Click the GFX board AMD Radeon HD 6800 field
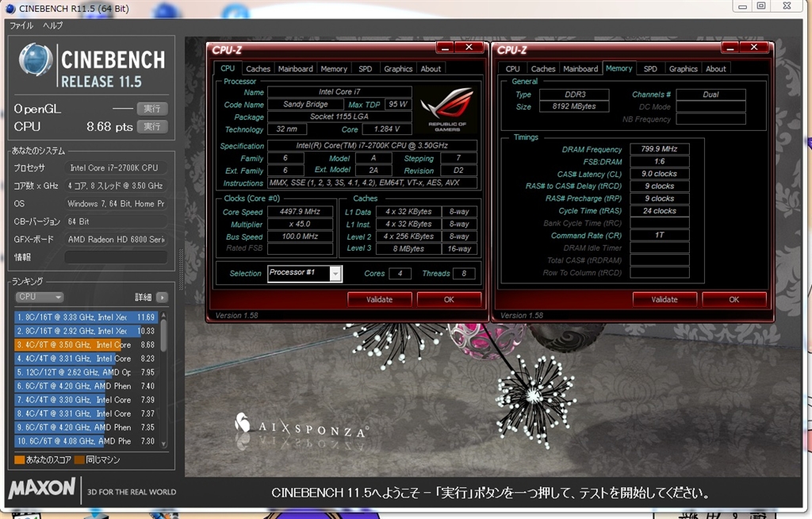812x519 pixels. 116,240
